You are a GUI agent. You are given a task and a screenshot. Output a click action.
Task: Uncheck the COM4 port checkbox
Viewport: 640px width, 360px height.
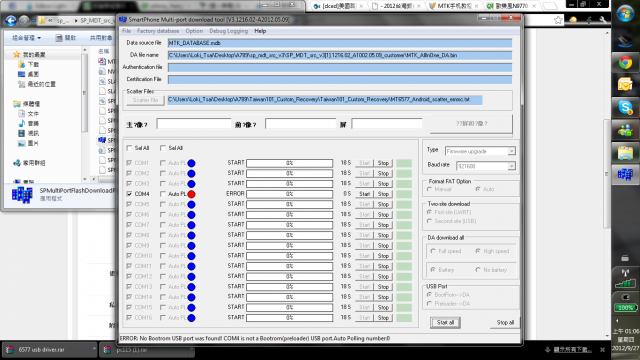pos(129,194)
